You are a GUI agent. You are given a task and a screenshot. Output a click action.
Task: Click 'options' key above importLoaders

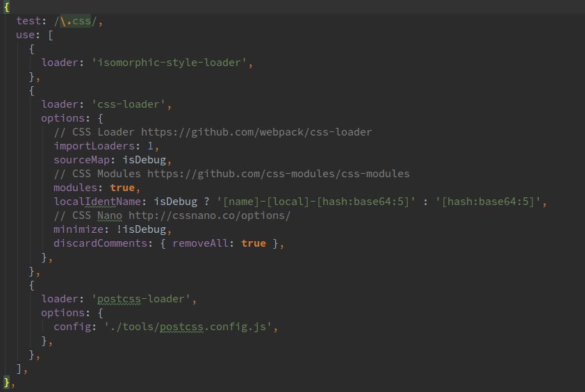[63, 118]
